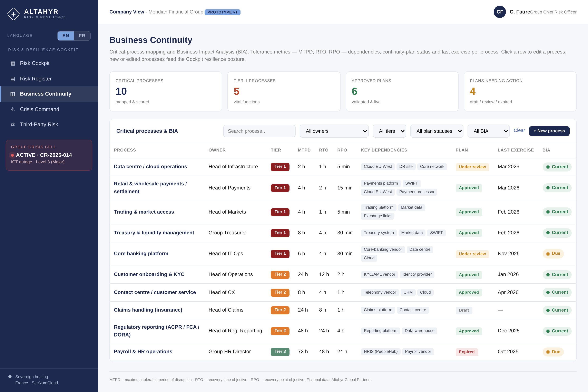Open the All plan statuses dropdown
Image resolution: width=588 pixels, height=392 pixels.
pyautogui.click(x=437, y=131)
